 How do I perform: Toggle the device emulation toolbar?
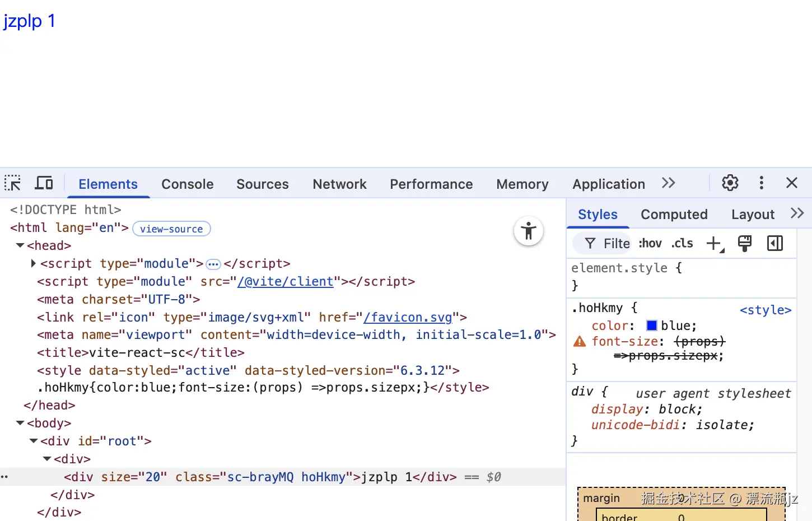(44, 183)
